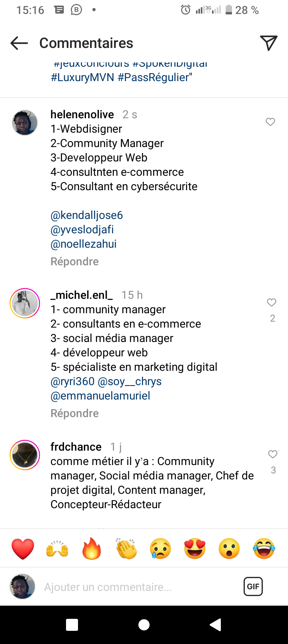Tap the back arrow in Commentaires header
This screenshot has height=644, width=288.
point(19,43)
